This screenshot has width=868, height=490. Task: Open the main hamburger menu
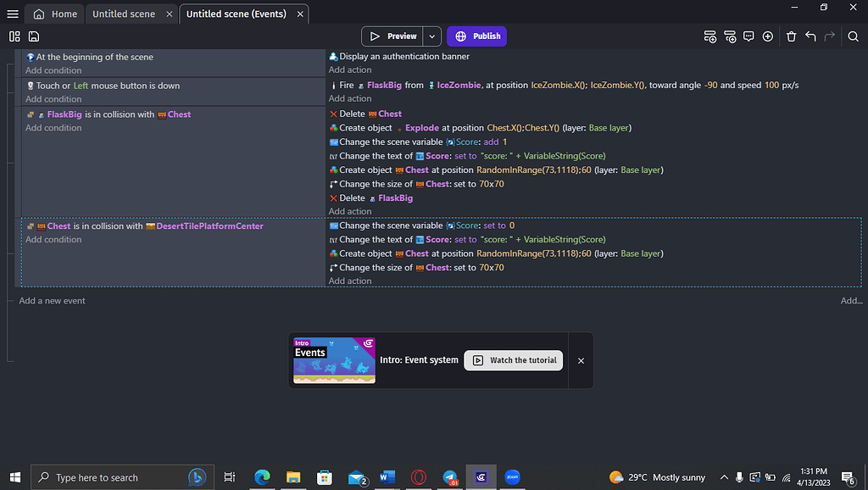coord(12,14)
